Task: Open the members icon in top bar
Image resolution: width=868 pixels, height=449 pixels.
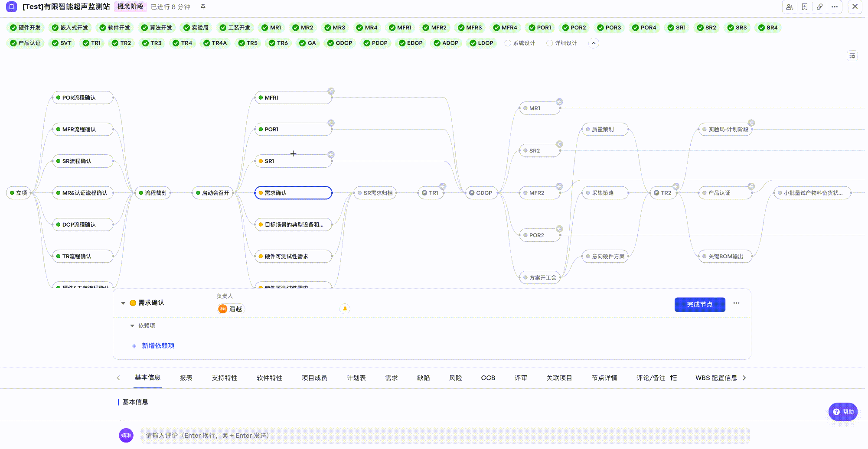Action: [790, 7]
